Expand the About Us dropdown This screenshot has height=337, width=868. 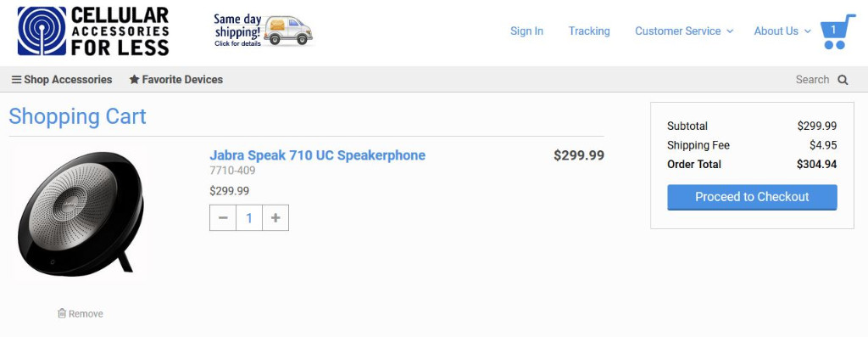pos(782,31)
